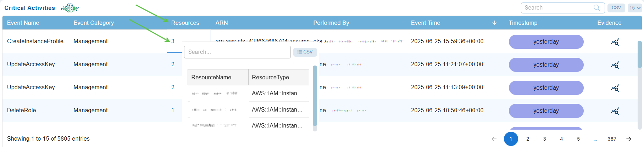Open resource count 2 for first UpdateAccessKey
644x147 pixels.
173,64
